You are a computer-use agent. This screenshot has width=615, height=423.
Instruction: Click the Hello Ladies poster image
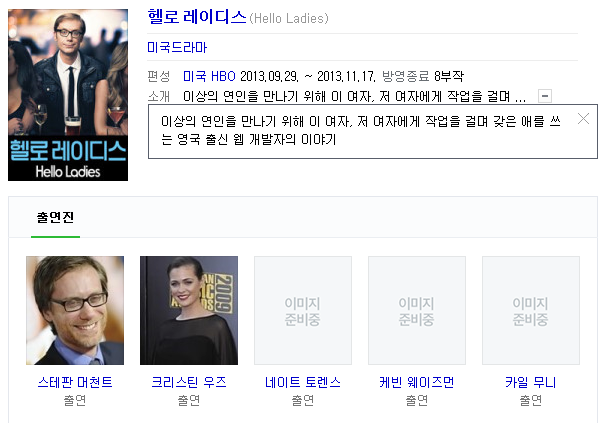point(68,95)
